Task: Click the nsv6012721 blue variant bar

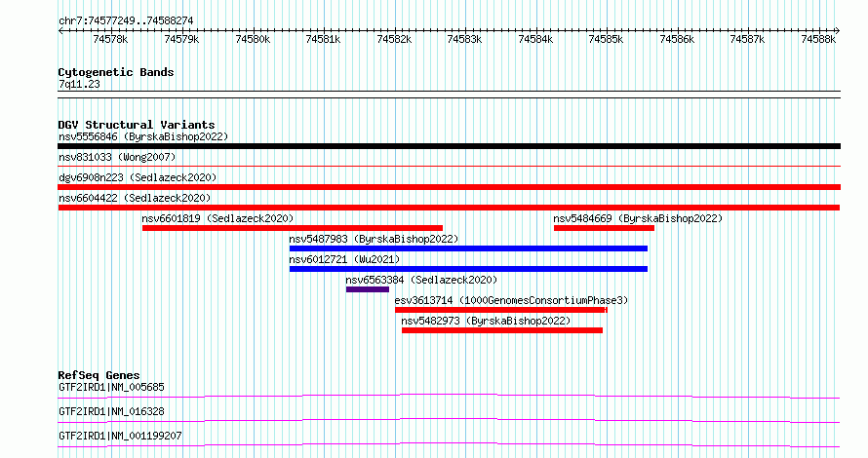Action: (468, 269)
